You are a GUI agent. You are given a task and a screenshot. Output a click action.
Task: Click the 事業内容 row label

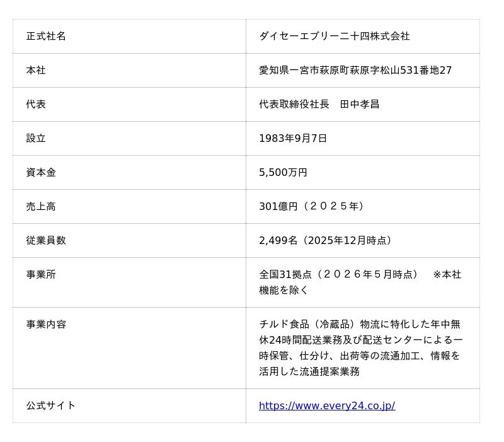coord(46,324)
